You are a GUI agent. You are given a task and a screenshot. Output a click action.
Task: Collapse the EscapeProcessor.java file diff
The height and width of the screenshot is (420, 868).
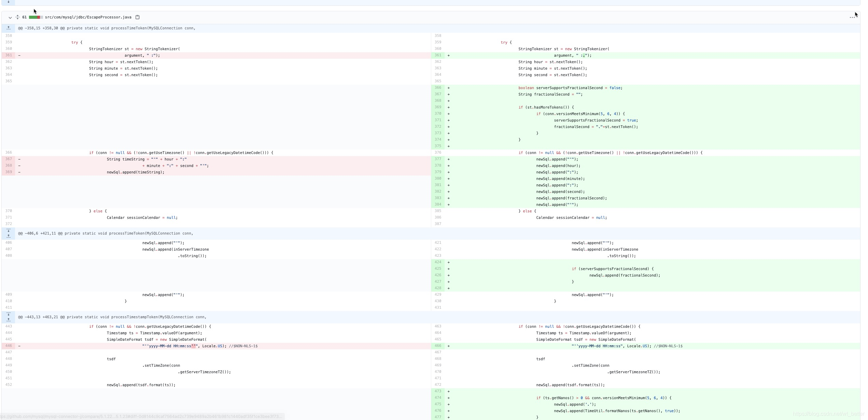click(10, 17)
